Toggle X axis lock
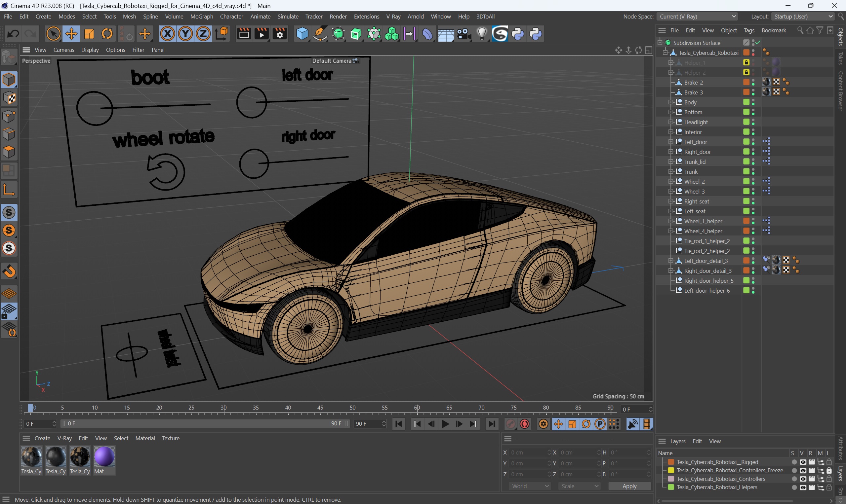 [168, 34]
